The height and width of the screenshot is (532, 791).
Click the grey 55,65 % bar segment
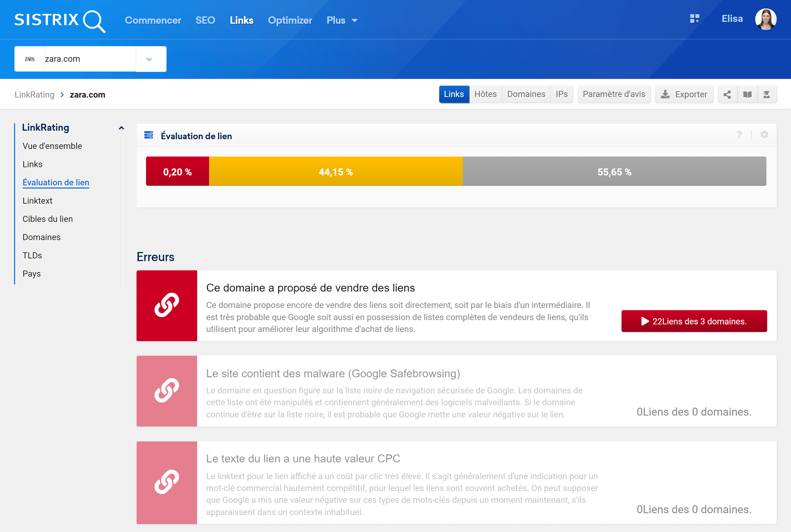tap(615, 171)
